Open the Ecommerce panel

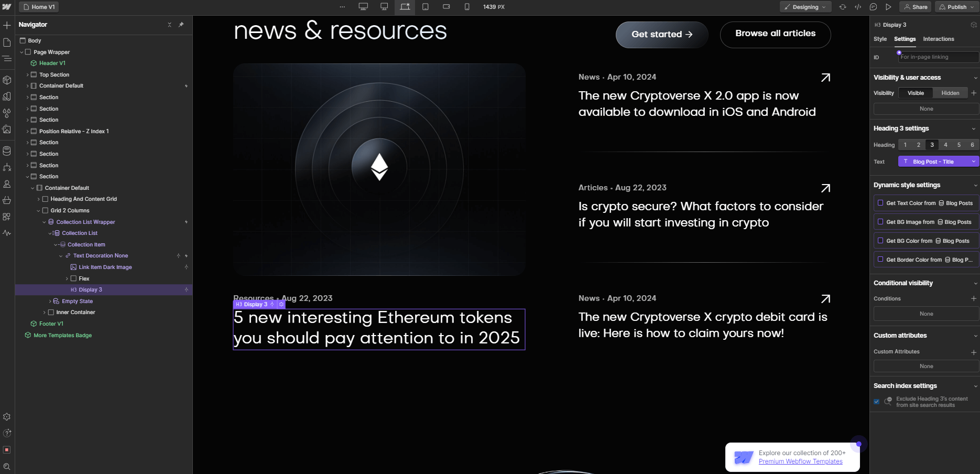point(7,200)
